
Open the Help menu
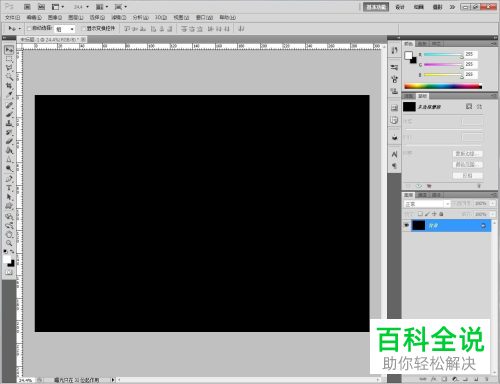point(227,17)
